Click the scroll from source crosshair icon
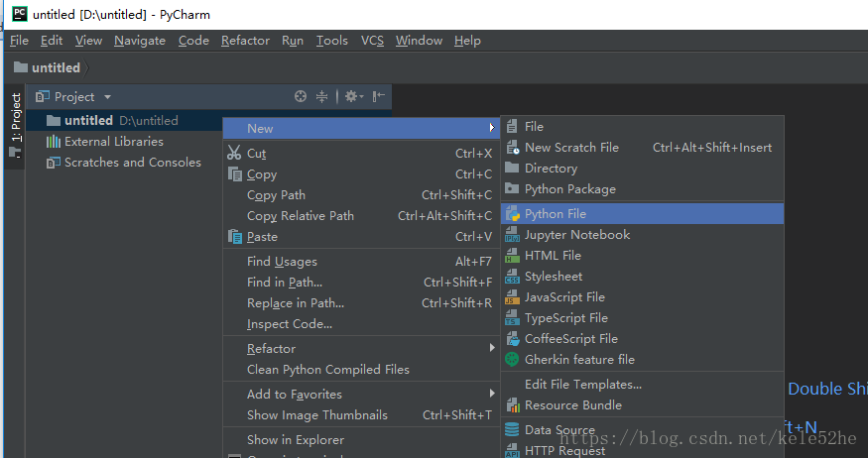 click(300, 97)
